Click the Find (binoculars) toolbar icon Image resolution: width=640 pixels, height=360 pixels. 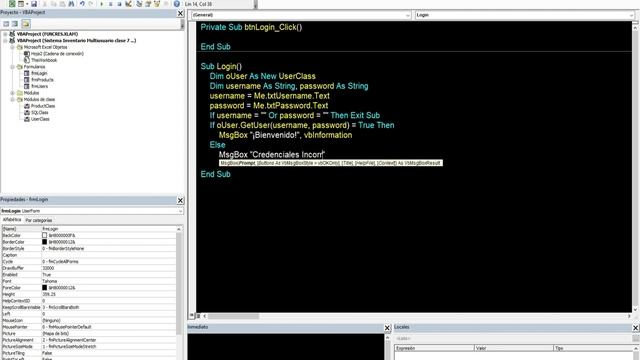(71, 4)
